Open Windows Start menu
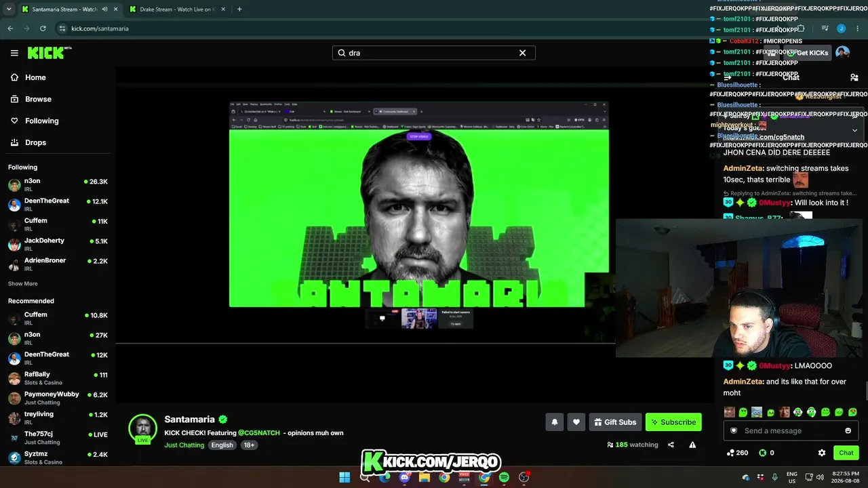The height and width of the screenshot is (488, 868). tap(344, 477)
